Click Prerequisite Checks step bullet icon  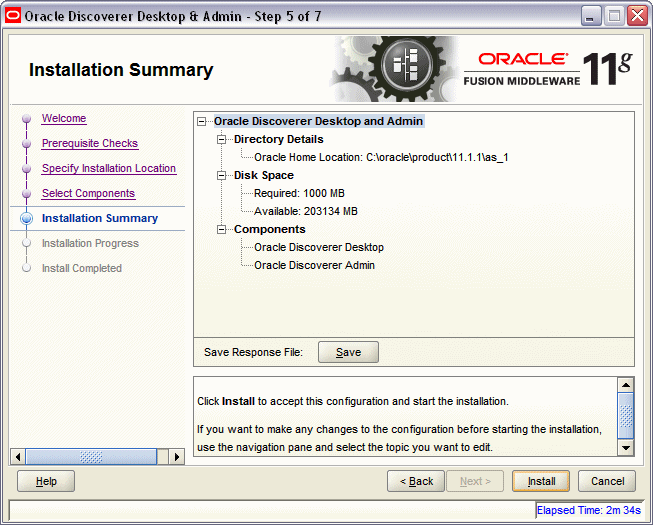pos(27,144)
